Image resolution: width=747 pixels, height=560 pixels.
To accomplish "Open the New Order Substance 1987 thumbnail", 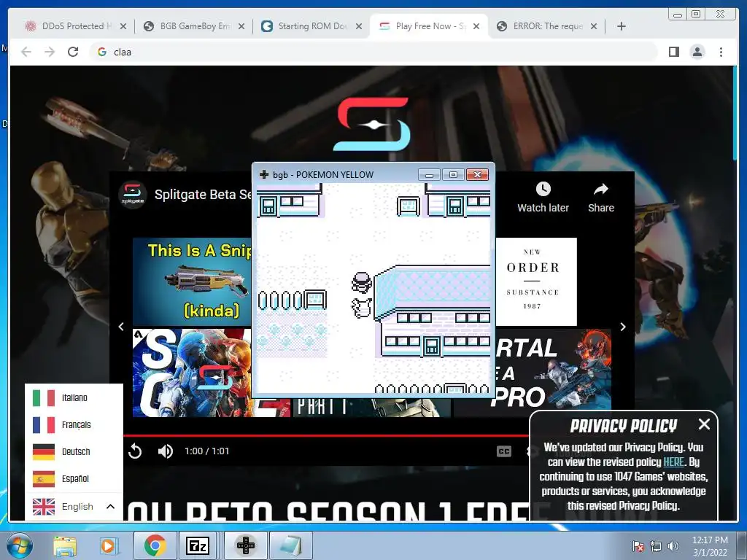I will (x=536, y=281).
